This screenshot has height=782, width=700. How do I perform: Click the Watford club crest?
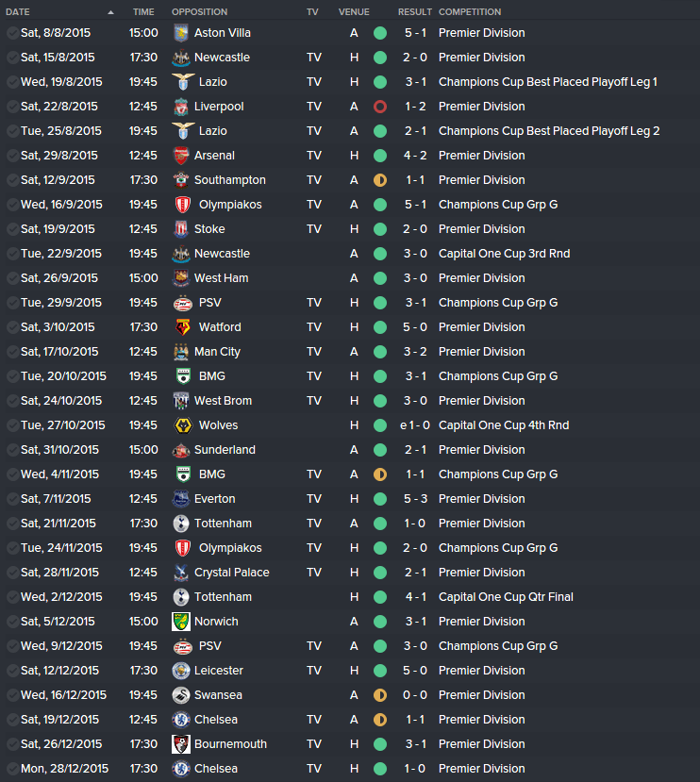click(183, 327)
